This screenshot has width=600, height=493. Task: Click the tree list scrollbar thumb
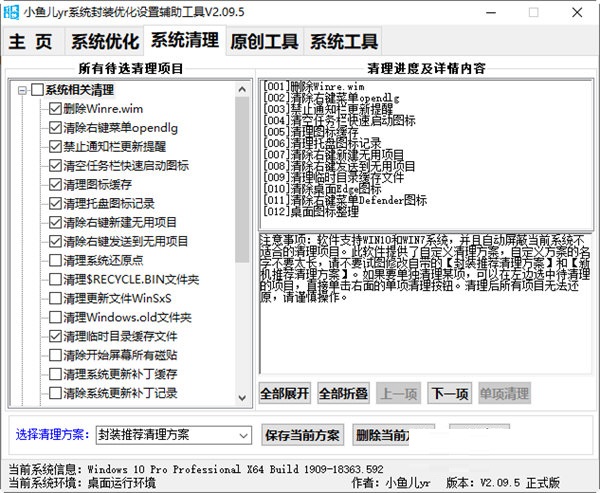[242, 180]
